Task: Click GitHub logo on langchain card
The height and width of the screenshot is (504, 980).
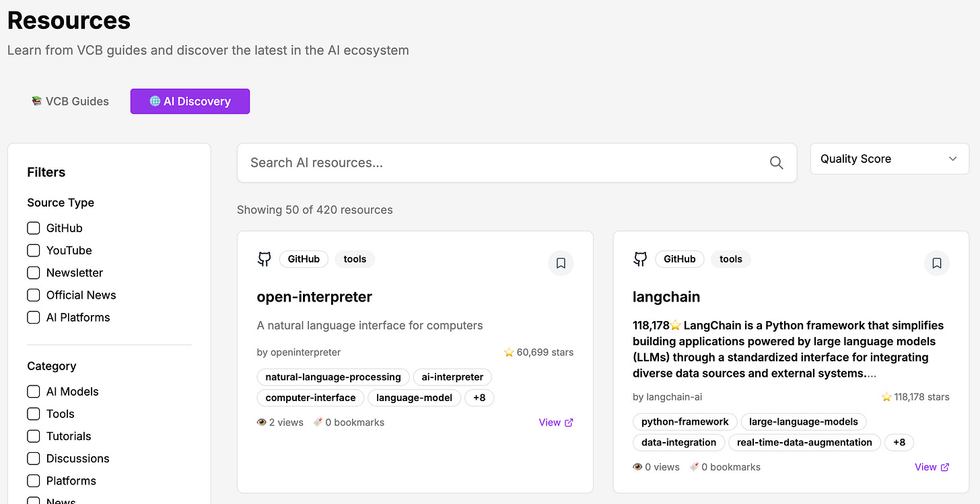Action: [640, 259]
